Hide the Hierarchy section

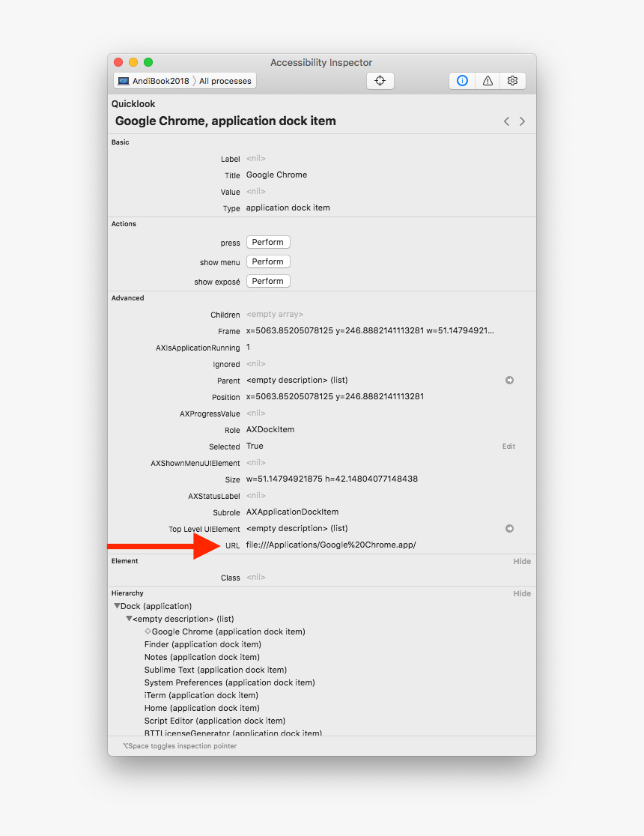pos(522,593)
